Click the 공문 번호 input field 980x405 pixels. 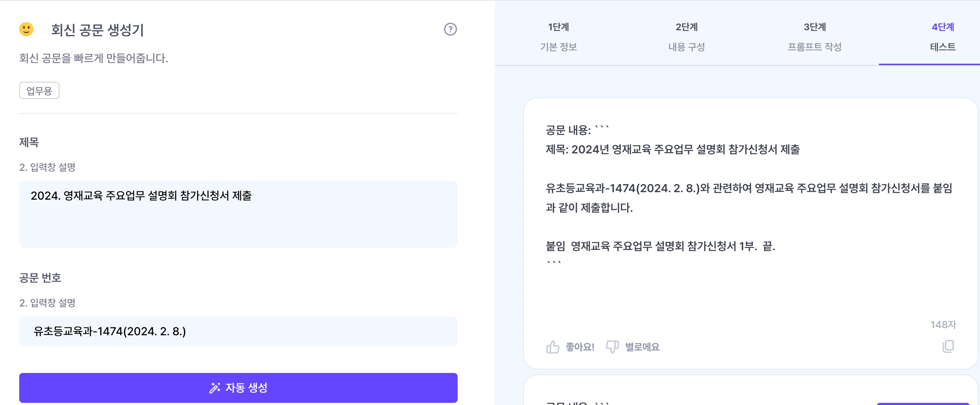click(238, 331)
